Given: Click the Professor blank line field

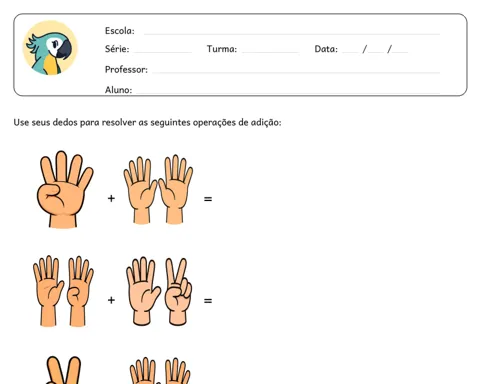Looking at the screenshot, I should pyautogui.click(x=296, y=72).
